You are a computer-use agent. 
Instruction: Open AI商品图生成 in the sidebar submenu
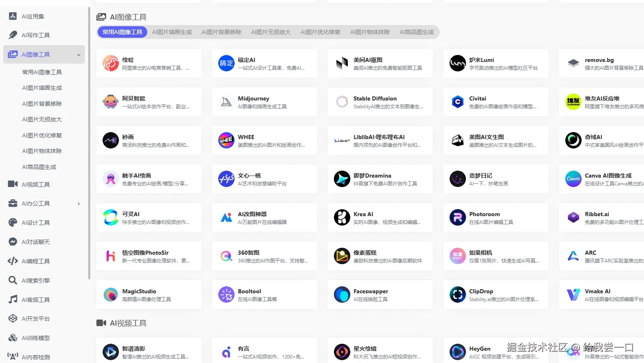pos(39,167)
